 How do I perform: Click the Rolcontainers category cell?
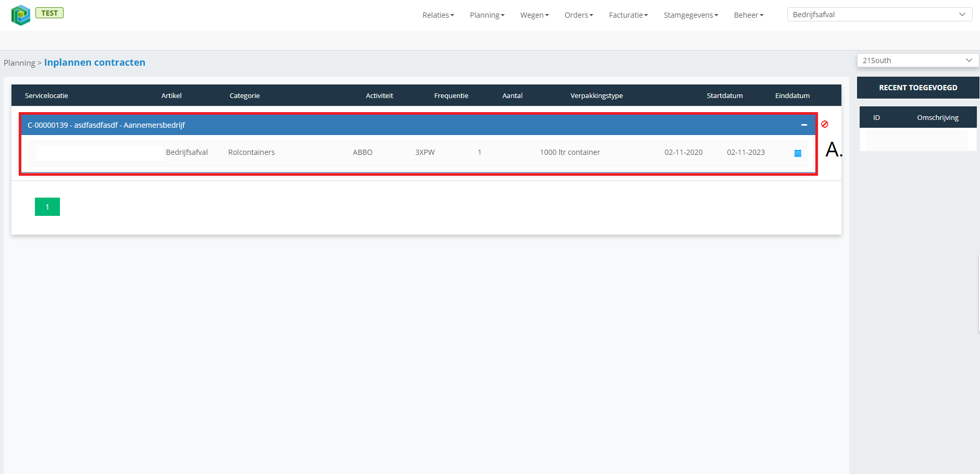click(x=252, y=152)
